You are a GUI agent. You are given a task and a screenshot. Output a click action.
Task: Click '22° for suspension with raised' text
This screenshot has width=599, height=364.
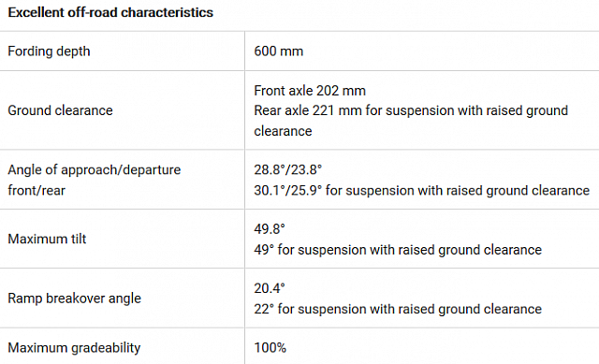click(x=344, y=309)
